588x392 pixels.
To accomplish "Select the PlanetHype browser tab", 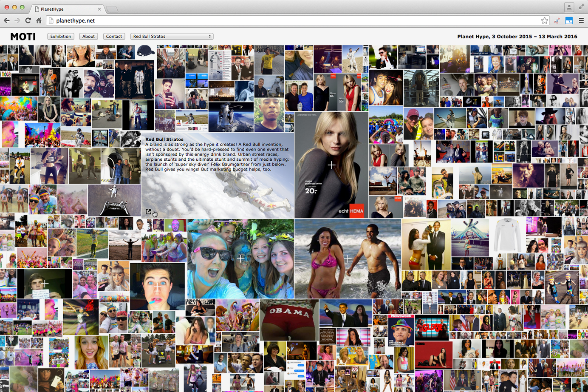I will click(68, 9).
